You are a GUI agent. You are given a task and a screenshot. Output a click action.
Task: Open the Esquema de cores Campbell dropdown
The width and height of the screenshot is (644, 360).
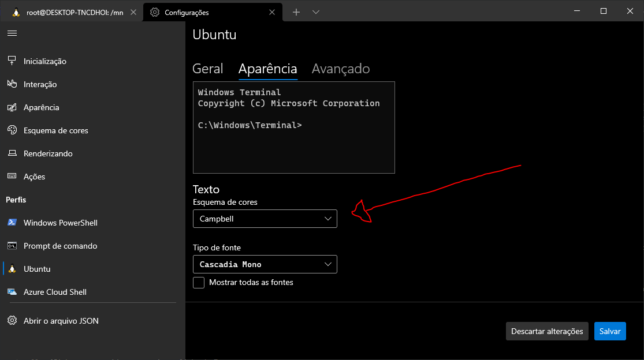265,219
